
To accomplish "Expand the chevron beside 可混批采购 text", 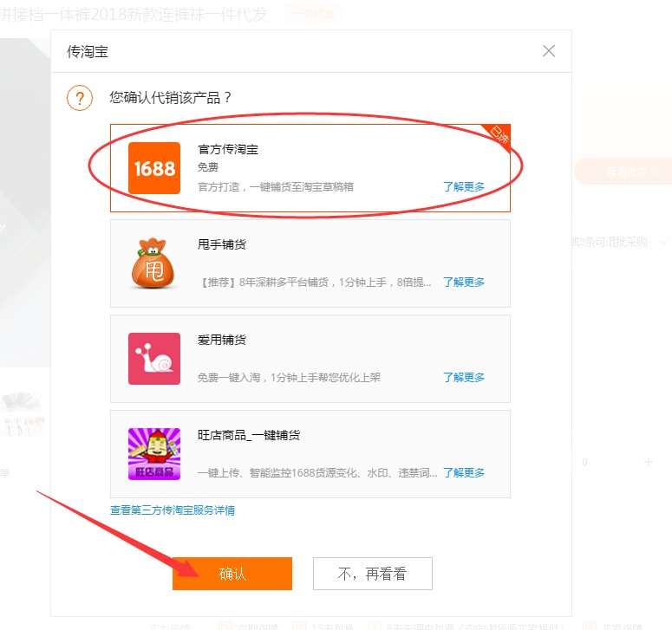I will point(663,243).
